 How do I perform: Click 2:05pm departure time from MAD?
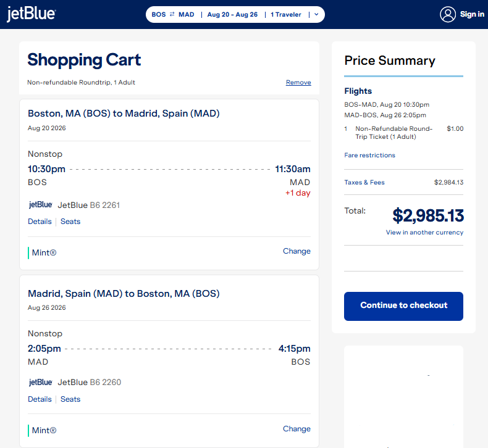tap(44, 349)
